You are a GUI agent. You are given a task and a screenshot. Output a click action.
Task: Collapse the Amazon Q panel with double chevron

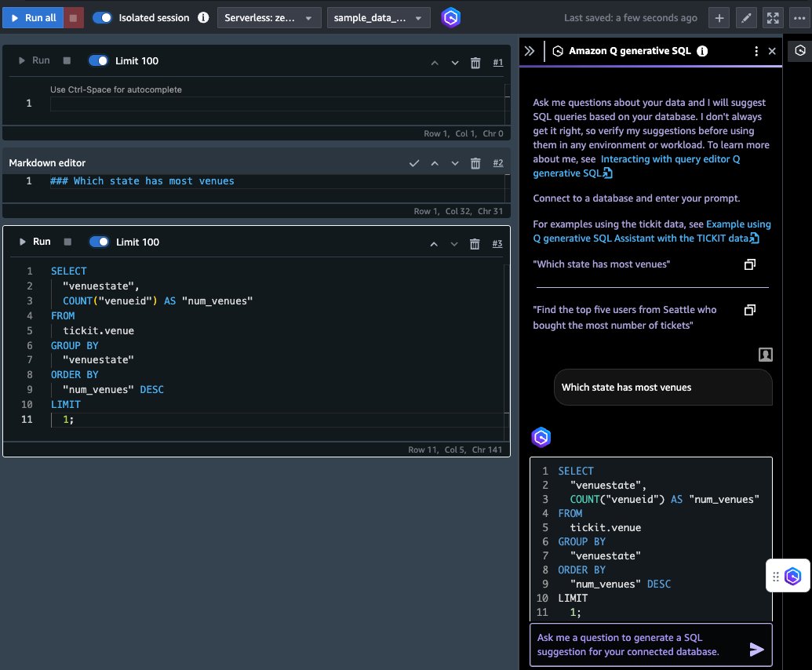tap(530, 51)
